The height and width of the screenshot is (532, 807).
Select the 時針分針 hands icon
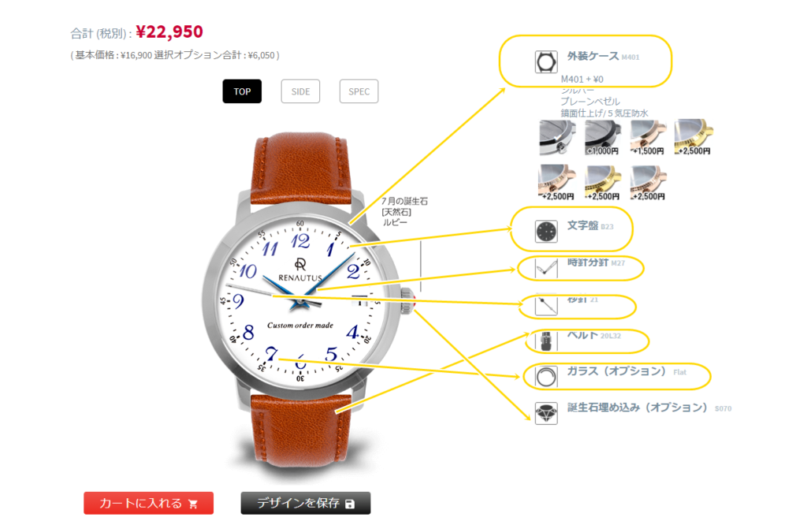[x=546, y=268]
